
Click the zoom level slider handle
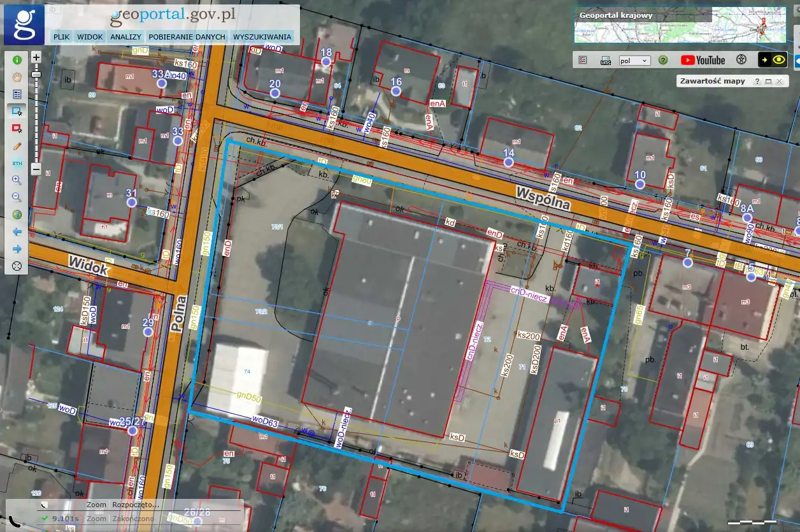coord(36,75)
